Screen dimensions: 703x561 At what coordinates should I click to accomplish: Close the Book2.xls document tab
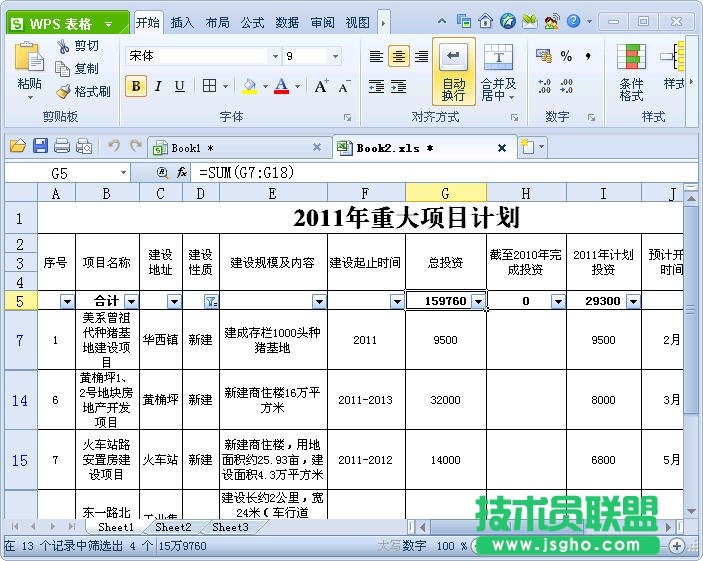[502, 148]
